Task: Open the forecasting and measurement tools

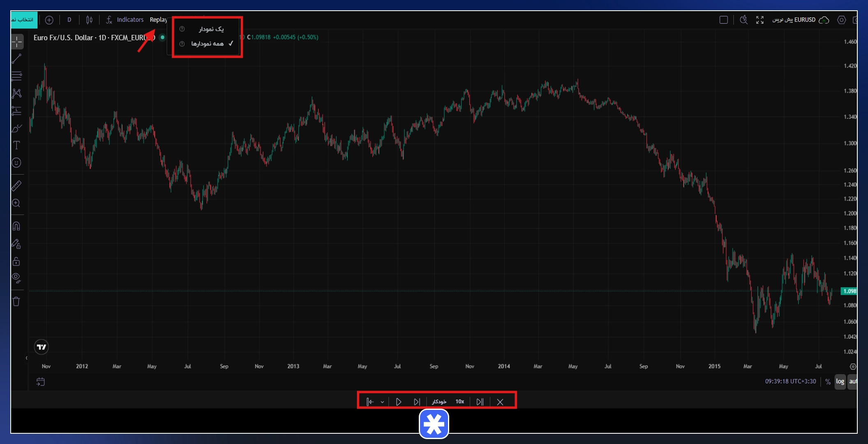Action: tap(17, 111)
